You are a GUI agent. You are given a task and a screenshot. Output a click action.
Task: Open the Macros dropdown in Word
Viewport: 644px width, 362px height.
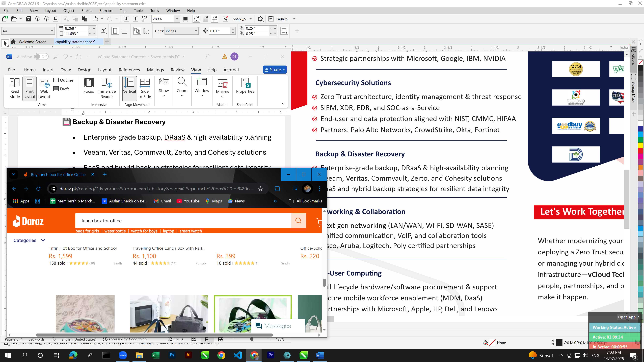pos(222,88)
